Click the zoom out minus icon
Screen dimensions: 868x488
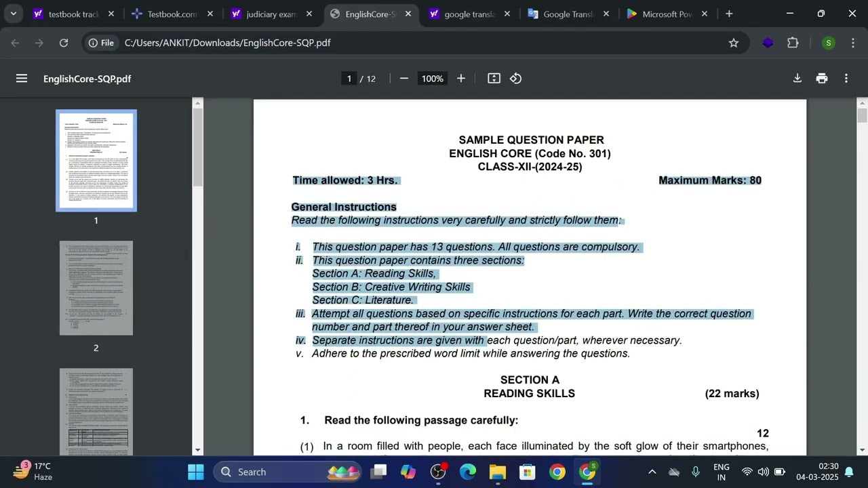point(404,79)
